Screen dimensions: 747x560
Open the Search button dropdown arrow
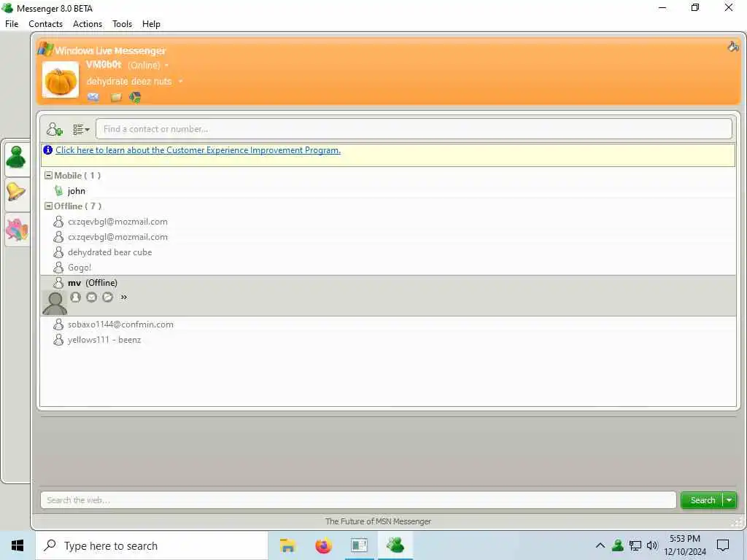click(x=729, y=500)
